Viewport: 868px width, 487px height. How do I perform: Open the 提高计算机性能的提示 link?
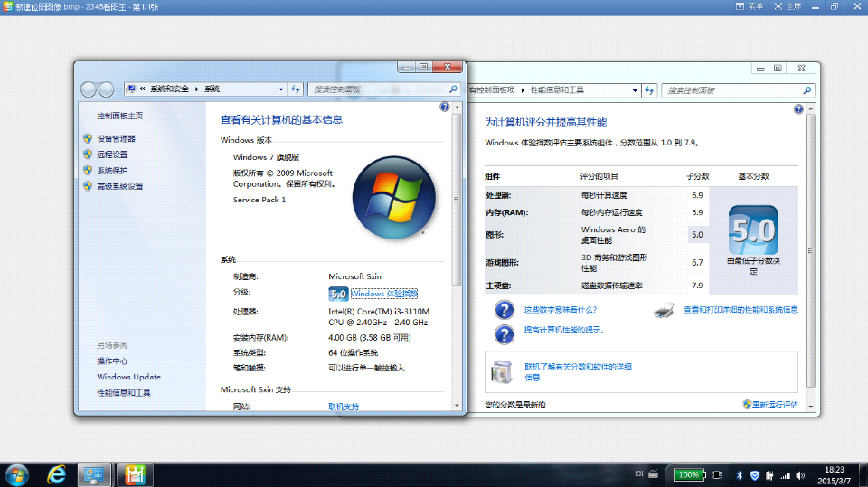point(564,330)
